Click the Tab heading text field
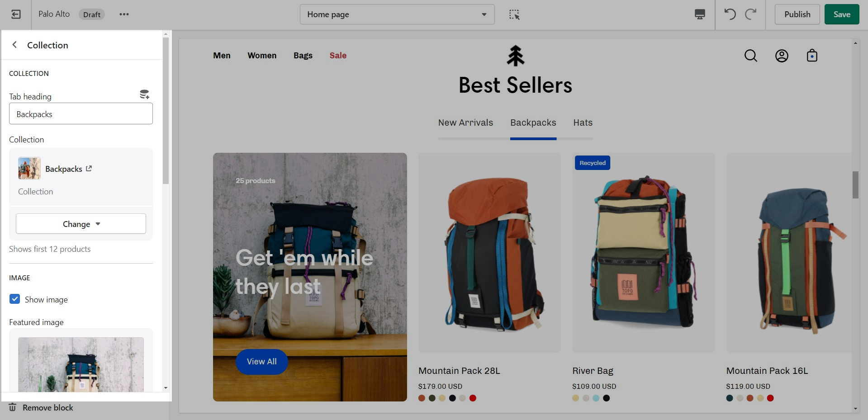The width and height of the screenshot is (868, 420). click(81, 114)
